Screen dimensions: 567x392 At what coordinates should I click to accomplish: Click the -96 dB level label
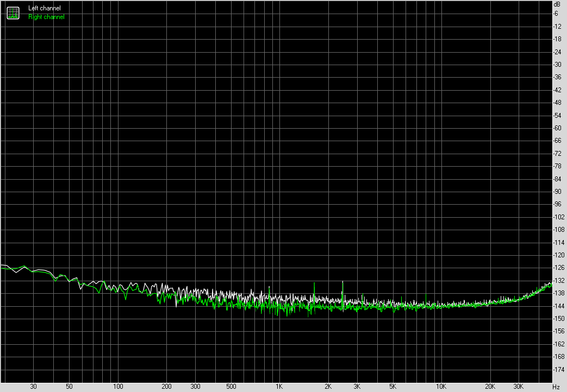557,204
